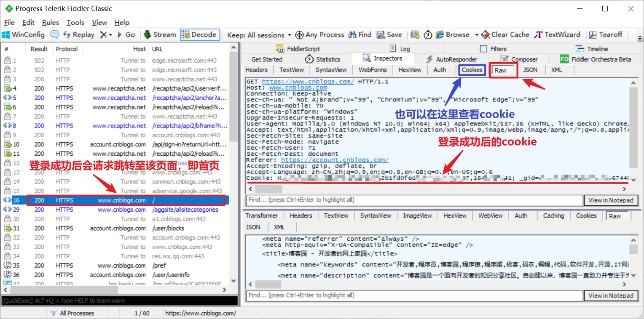This screenshot has width=644, height=319.
Task: Sort sessions by Result column header
Action: tap(39, 49)
